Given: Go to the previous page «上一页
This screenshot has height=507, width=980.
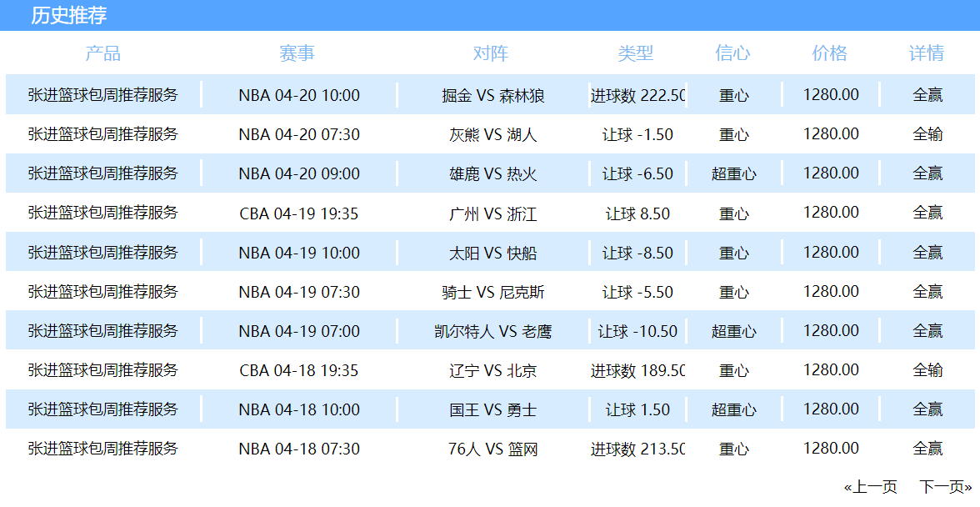Looking at the screenshot, I should pyautogui.click(x=870, y=487).
